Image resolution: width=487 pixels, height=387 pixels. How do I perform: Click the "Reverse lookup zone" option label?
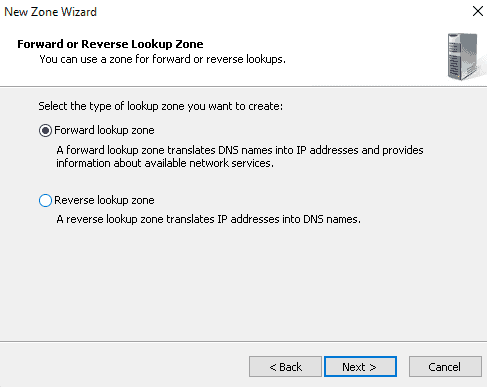104,200
